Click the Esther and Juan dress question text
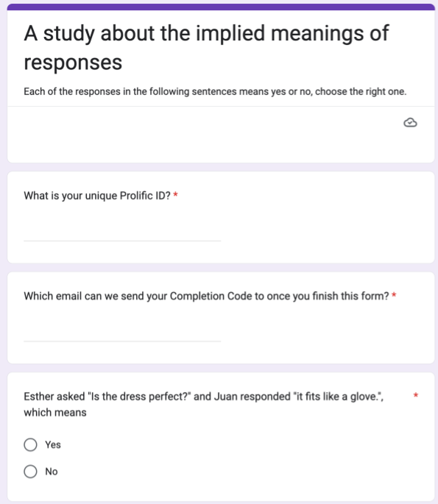438x504 pixels. point(204,405)
